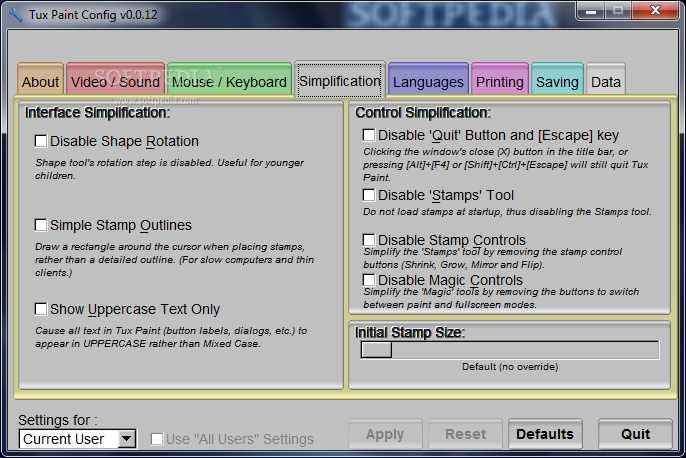Toggle Disable Magic Controls checkbox
The width and height of the screenshot is (686, 458).
tap(369, 280)
